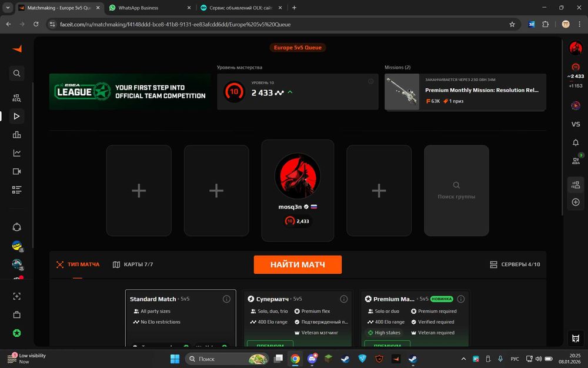Viewport: 588px width, 368px height.
Task: Open the profile avatar in right panel
Action: pyautogui.click(x=576, y=48)
